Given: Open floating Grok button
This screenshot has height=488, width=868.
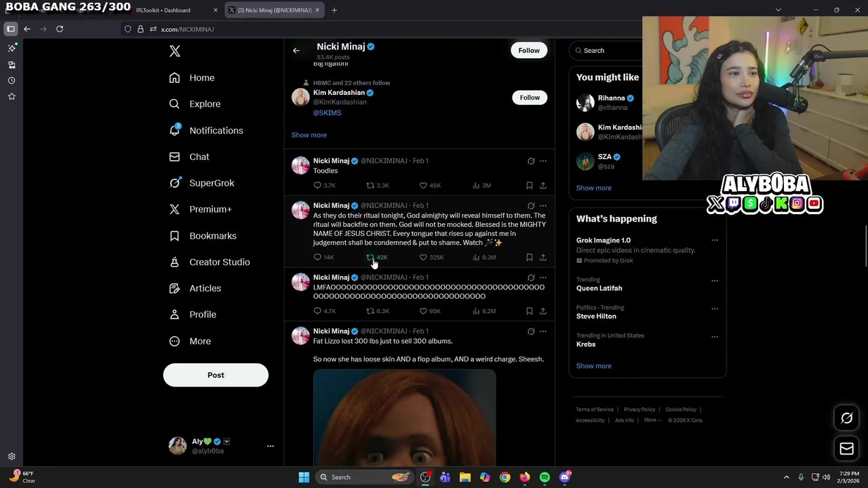Looking at the screenshot, I should (846, 418).
